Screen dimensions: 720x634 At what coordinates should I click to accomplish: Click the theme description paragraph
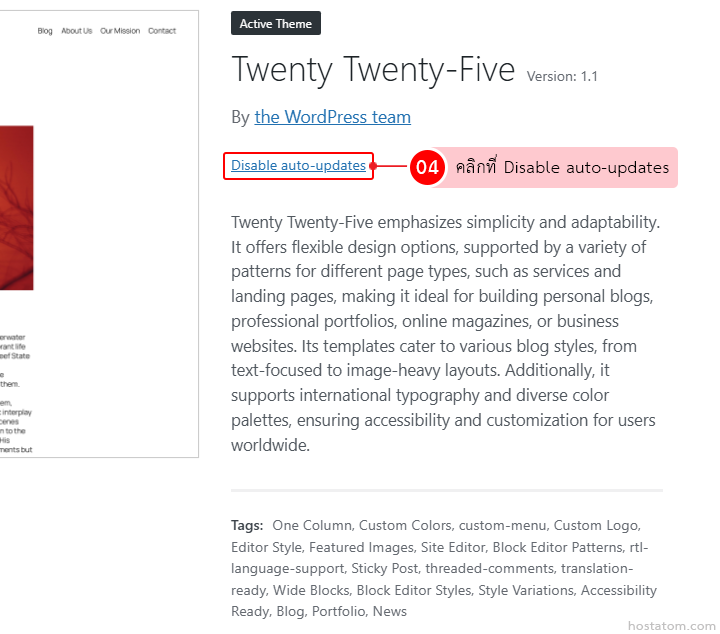tap(446, 333)
